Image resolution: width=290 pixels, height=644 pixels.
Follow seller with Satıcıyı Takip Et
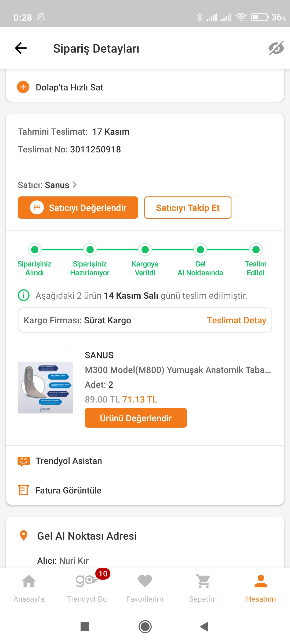188,208
